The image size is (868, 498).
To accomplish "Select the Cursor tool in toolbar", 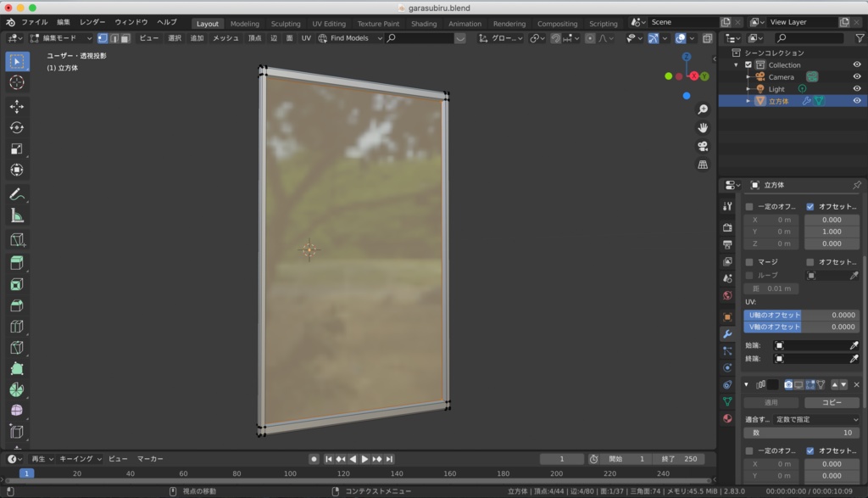I will [17, 82].
